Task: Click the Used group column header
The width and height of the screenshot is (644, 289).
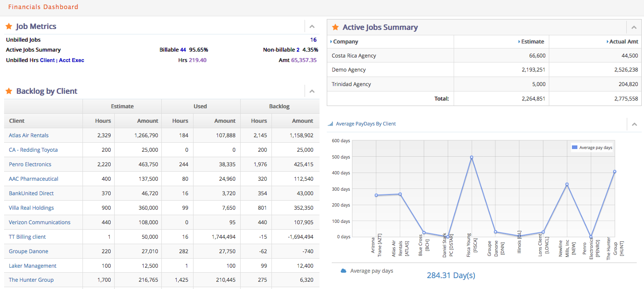Action: pyautogui.click(x=200, y=106)
